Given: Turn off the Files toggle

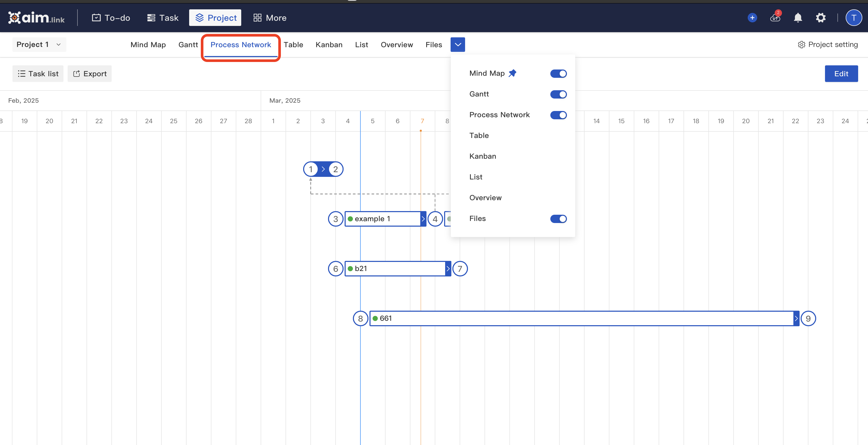Looking at the screenshot, I should pos(558,219).
